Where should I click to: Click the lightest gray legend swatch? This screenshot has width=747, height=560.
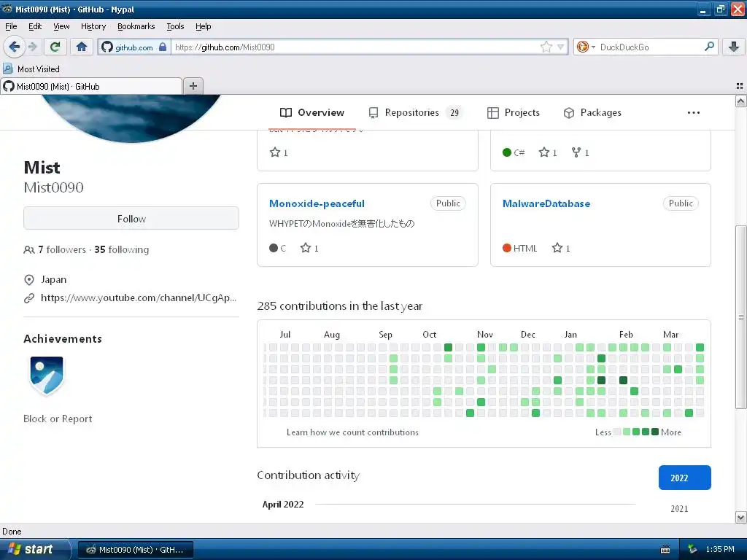click(617, 432)
